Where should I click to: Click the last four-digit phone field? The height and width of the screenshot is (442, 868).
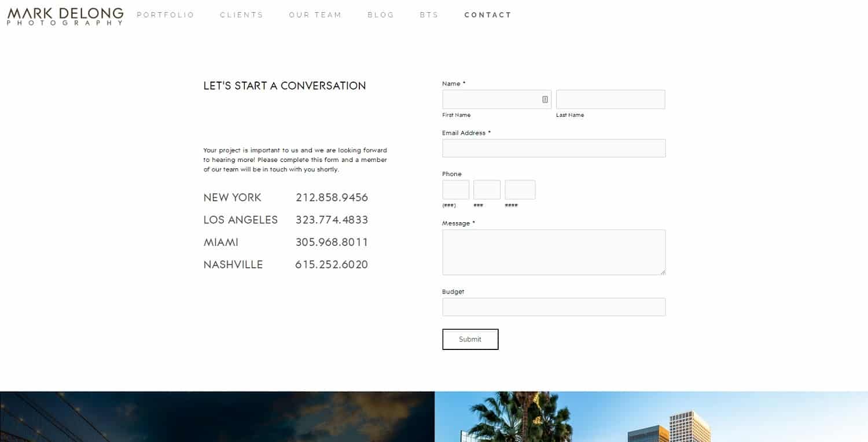click(x=520, y=190)
